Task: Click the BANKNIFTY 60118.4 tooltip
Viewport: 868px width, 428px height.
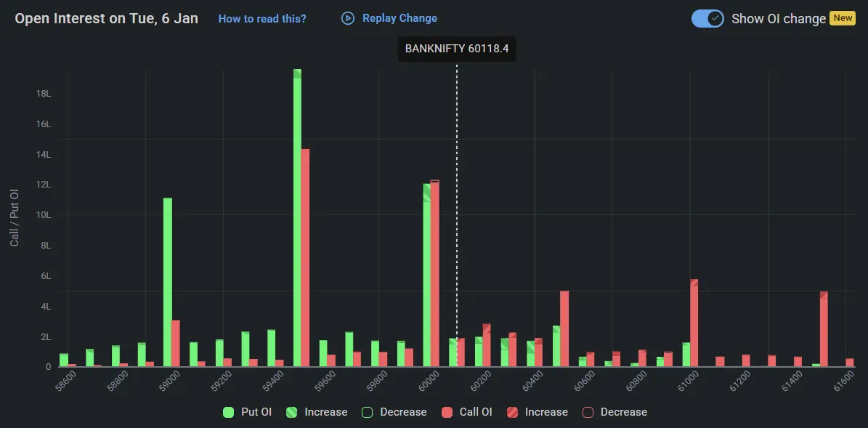Action: [x=456, y=49]
